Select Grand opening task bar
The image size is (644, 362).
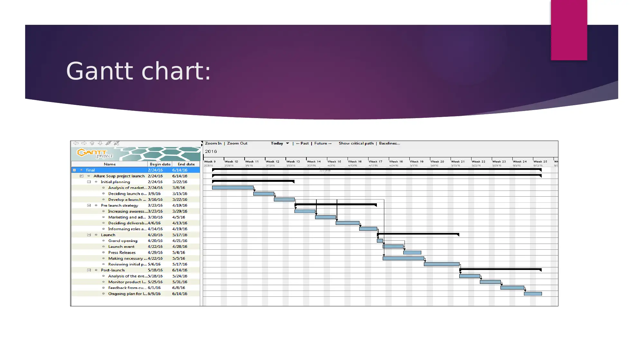381,240
